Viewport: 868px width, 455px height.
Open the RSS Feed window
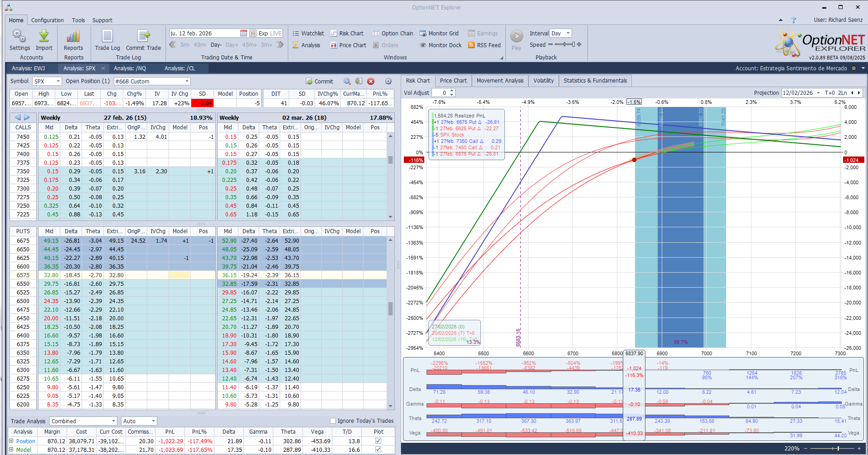coord(485,45)
